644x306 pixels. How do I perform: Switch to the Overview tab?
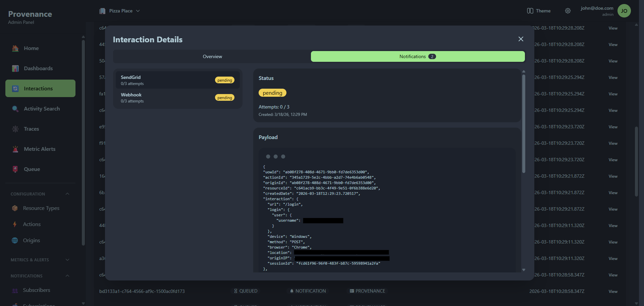coord(212,56)
